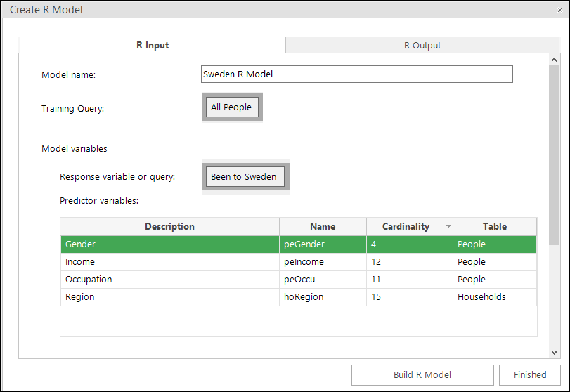Open the Cardinality column filter arrow
The width and height of the screenshot is (570, 392).
(x=448, y=226)
